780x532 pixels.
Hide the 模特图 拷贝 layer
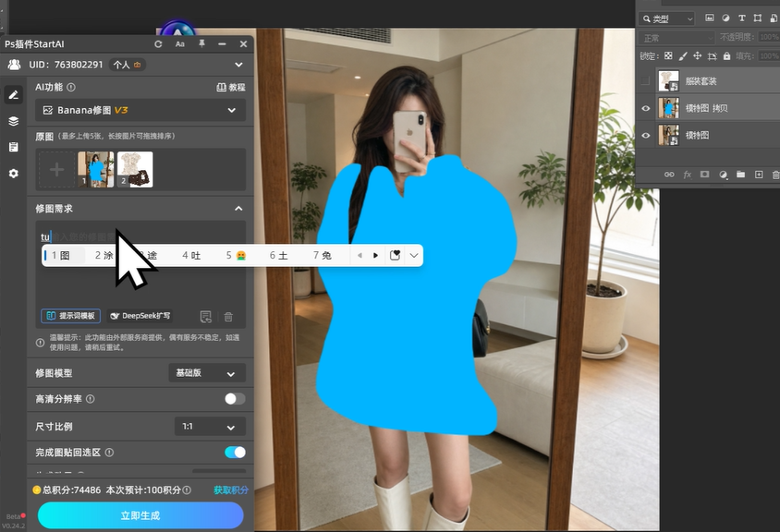tap(646, 108)
